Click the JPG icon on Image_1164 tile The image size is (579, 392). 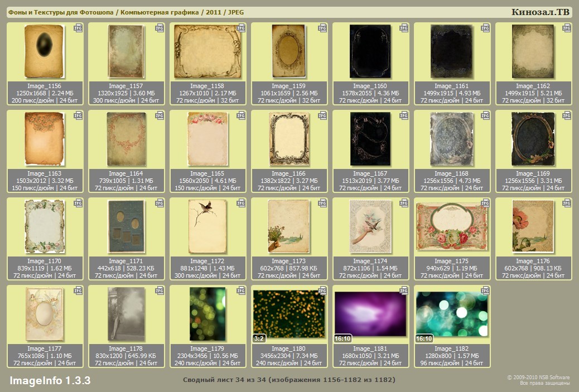pyautogui.click(x=160, y=115)
